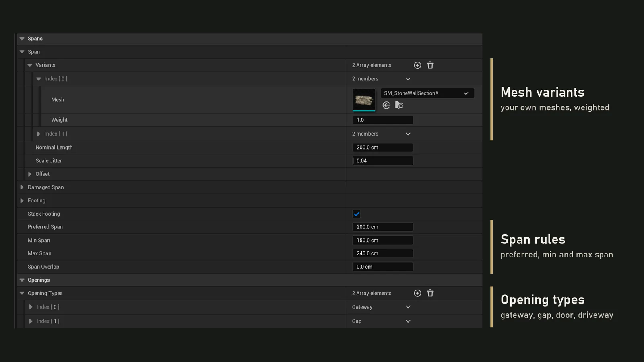The height and width of the screenshot is (362, 644).
Task: Click the Variants '2 Array elements' text
Action: 372,65
